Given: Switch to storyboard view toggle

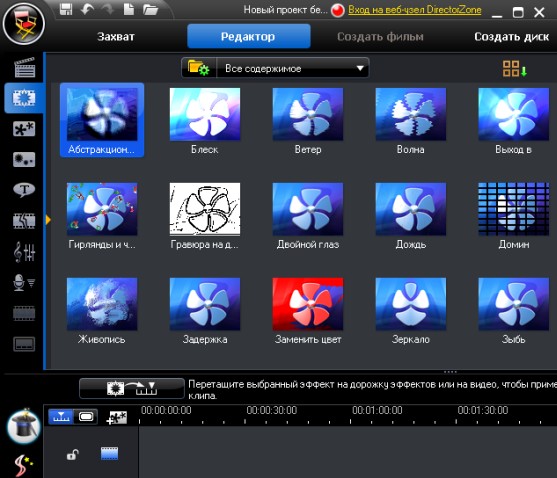Looking at the screenshot, I should 86,416.
